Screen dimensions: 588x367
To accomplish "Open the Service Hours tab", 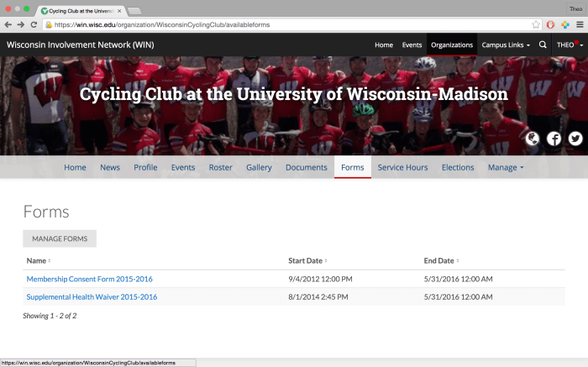I will point(402,168).
